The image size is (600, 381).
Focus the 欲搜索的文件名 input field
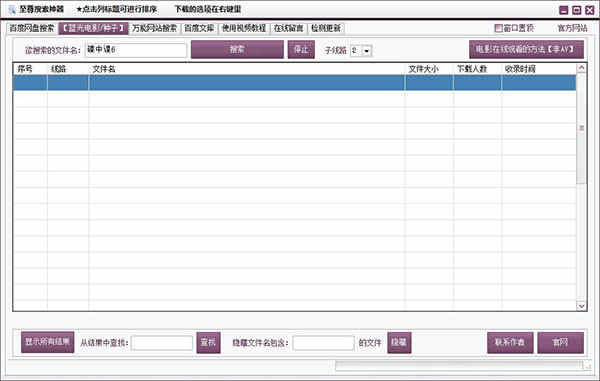136,50
